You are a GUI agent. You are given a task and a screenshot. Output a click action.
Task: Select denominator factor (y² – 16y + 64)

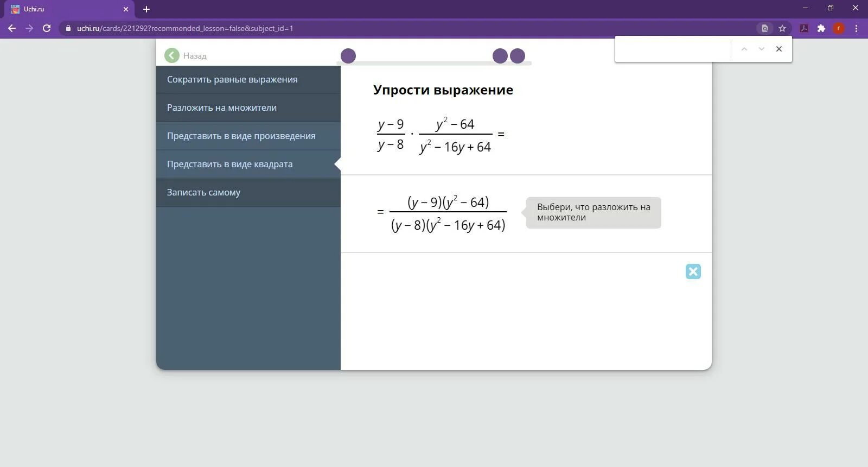[x=466, y=225]
